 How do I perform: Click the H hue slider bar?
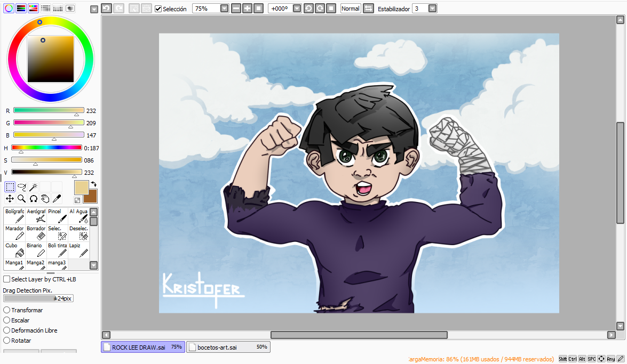click(46, 148)
